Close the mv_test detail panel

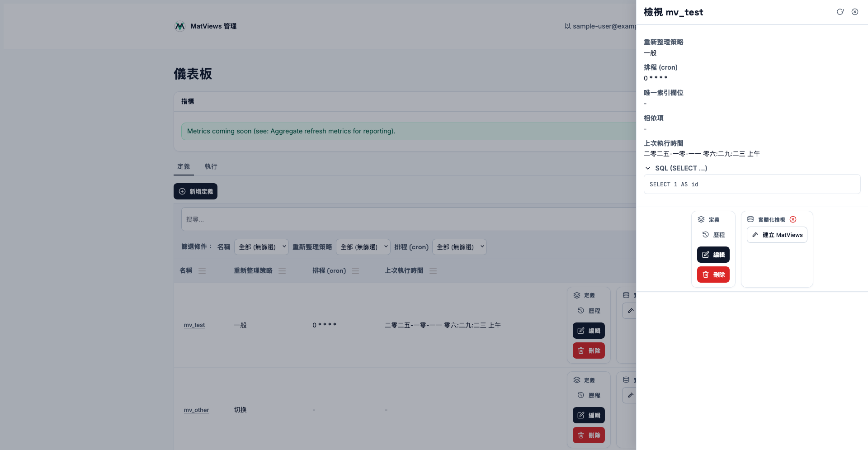pos(855,12)
